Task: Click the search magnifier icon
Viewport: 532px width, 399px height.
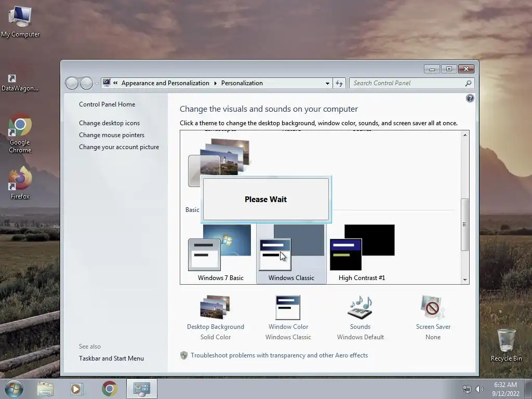Action: click(468, 83)
